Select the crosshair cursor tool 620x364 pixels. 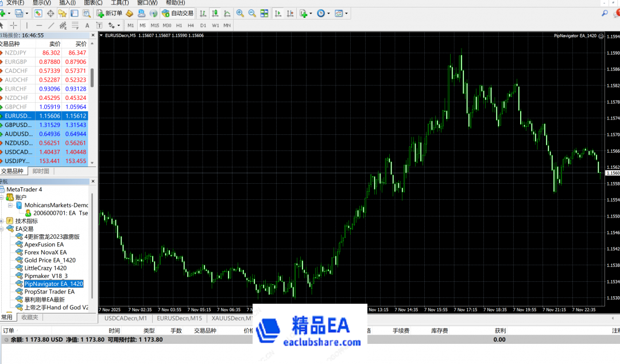pos(14,25)
